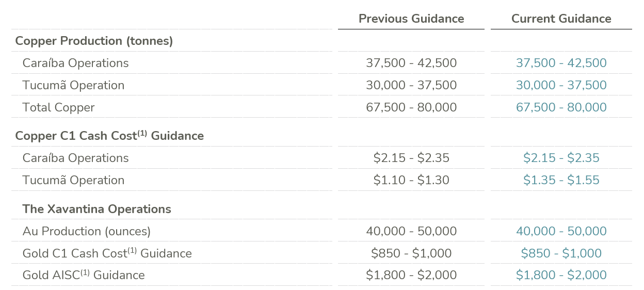Click The Xavantina Operations heading

pos(96,210)
